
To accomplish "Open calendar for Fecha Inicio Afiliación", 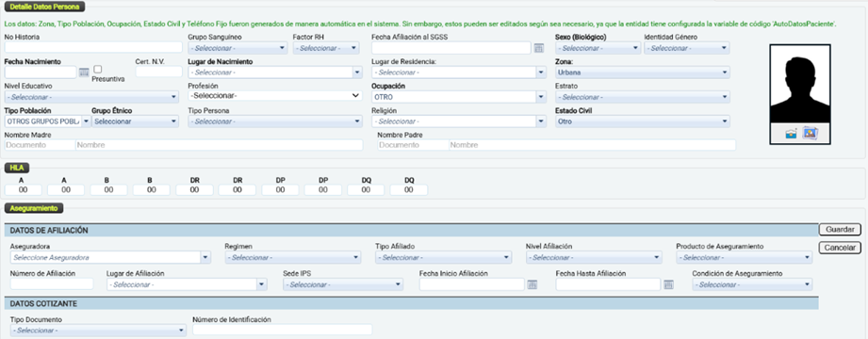I will 532,284.
